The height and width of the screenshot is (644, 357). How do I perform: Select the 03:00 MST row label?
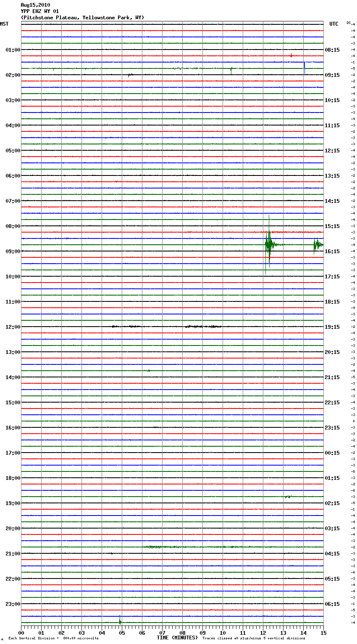click(x=13, y=100)
